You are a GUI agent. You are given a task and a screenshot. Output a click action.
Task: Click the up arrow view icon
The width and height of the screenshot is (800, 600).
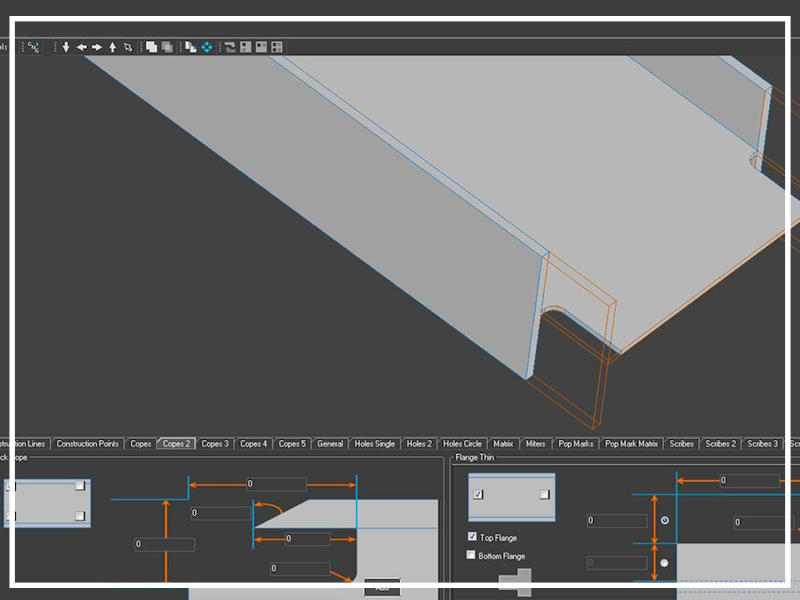pos(112,47)
